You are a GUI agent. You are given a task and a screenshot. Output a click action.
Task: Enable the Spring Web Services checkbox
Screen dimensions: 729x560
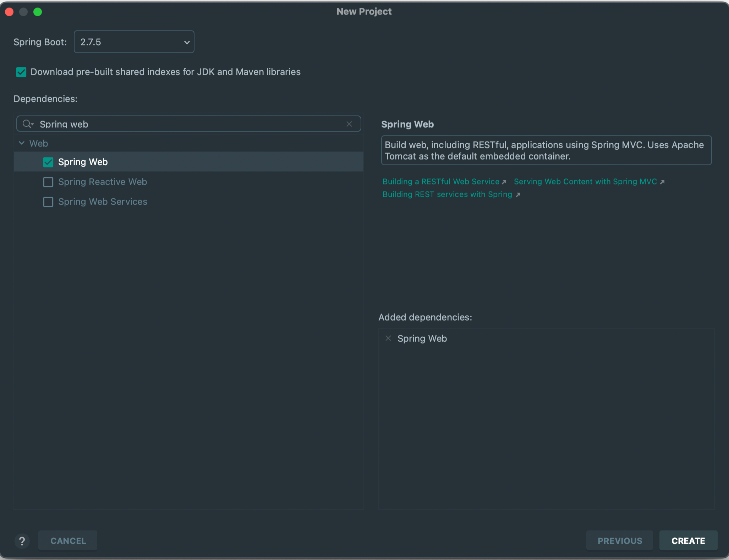click(x=48, y=202)
